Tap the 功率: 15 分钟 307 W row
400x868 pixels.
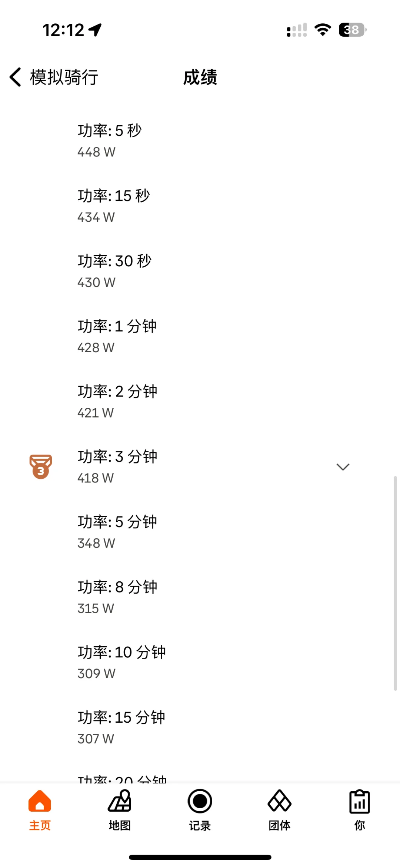[x=200, y=728]
